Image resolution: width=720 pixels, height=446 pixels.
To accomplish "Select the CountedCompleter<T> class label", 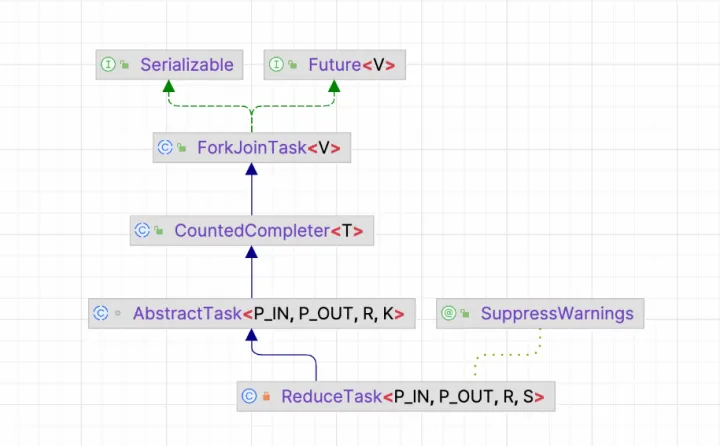I will pos(268,230).
